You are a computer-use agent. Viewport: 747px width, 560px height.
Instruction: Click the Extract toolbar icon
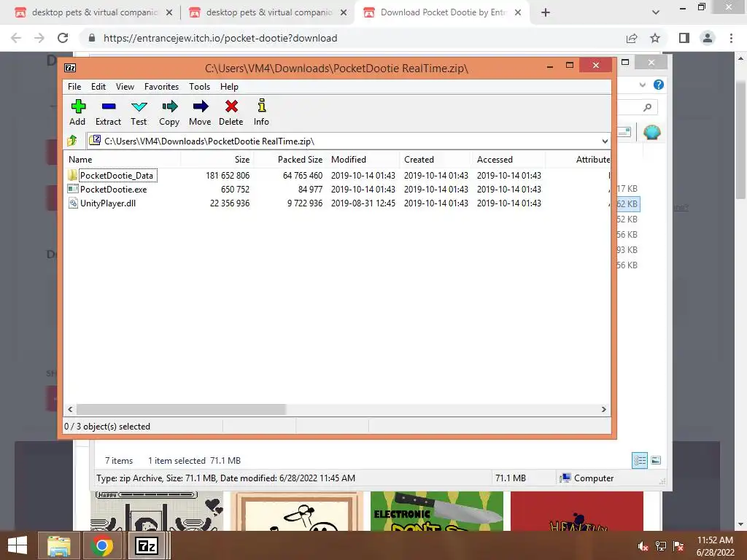[108, 112]
